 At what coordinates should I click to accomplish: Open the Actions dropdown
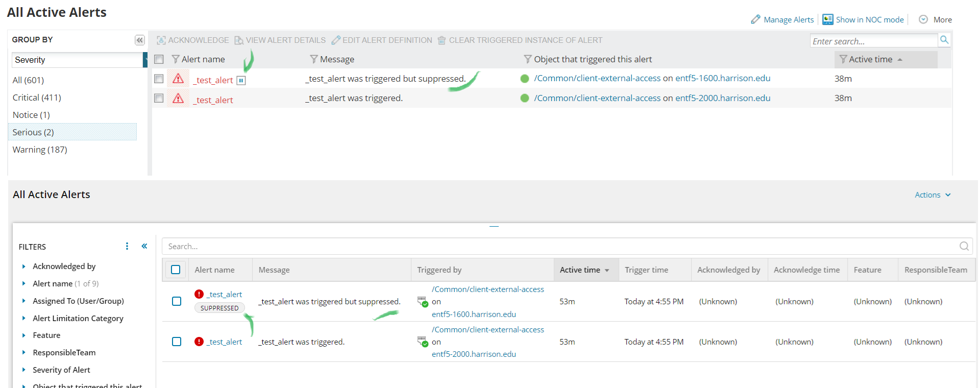[x=933, y=195]
